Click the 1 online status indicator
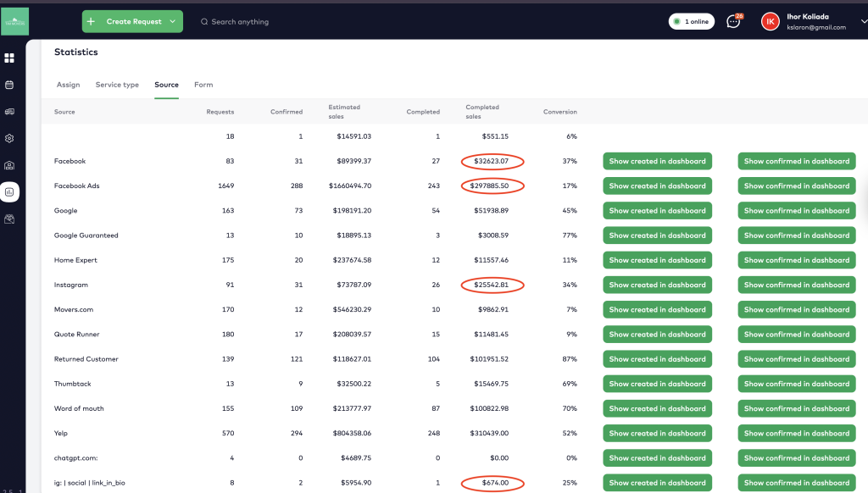The image size is (868, 493). (691, 21)
